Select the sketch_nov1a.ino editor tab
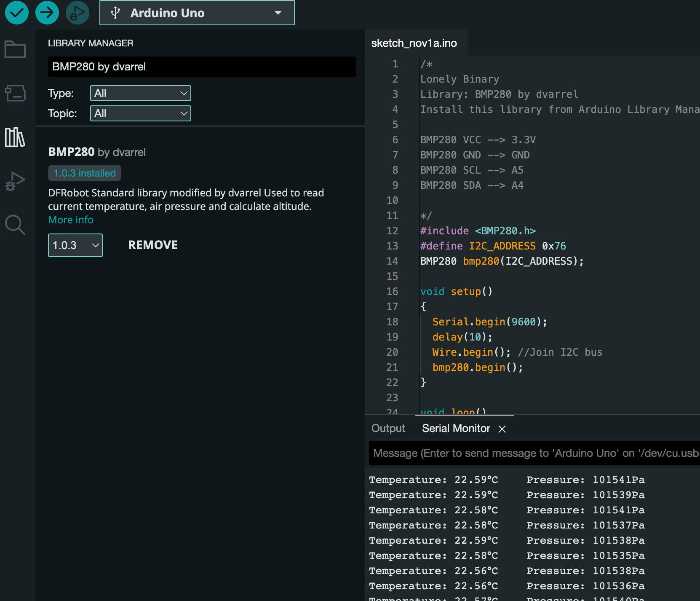The width and height of the screenshot is (700, 601). click(x=414, y=43)
